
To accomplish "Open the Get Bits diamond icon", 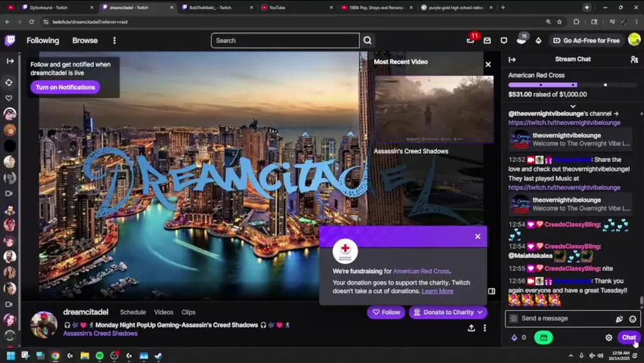I will 538,40.
